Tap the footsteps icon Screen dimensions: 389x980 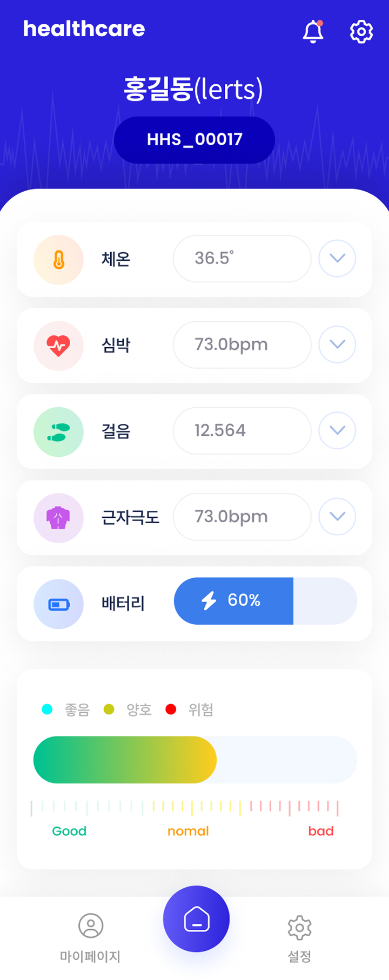pos(58,432)
